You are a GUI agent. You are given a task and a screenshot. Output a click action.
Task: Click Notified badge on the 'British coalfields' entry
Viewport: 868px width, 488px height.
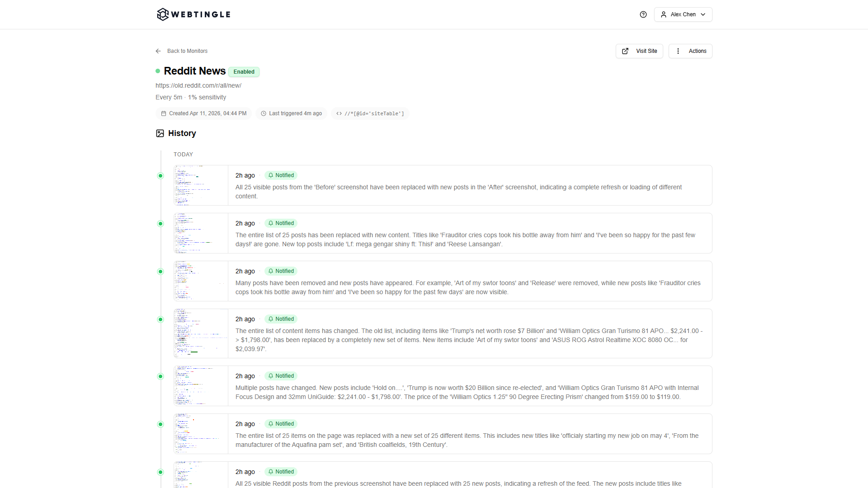(281, 424)
